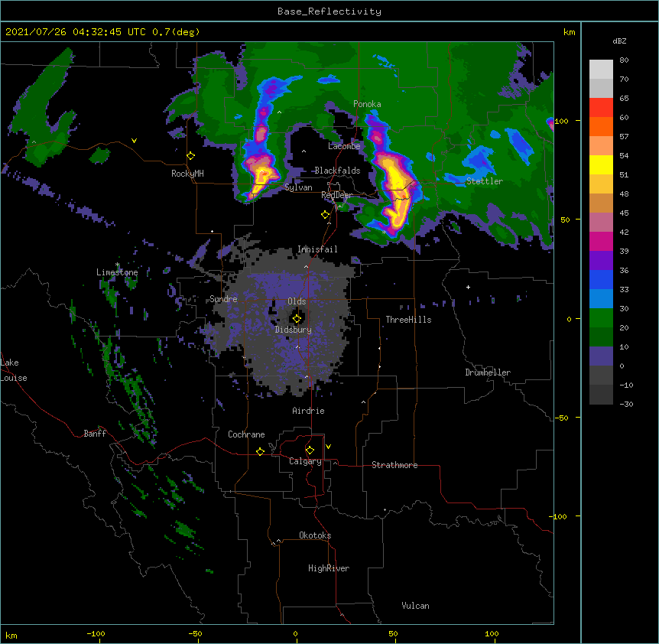Image resolution: width=659 pixels, height=644 pixels.
Task: Click the yellow diamond marker on Calgary
Action: (x=310, y=450)
